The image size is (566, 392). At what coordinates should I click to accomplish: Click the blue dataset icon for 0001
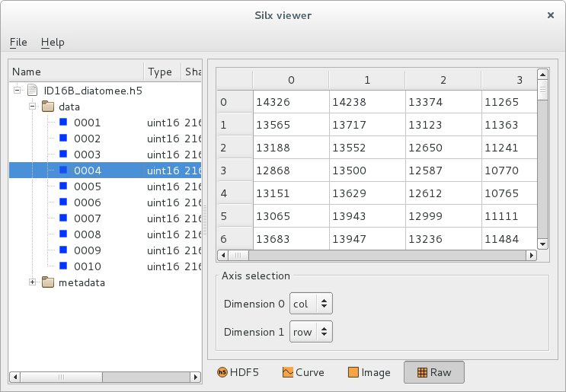click(64, 123)
